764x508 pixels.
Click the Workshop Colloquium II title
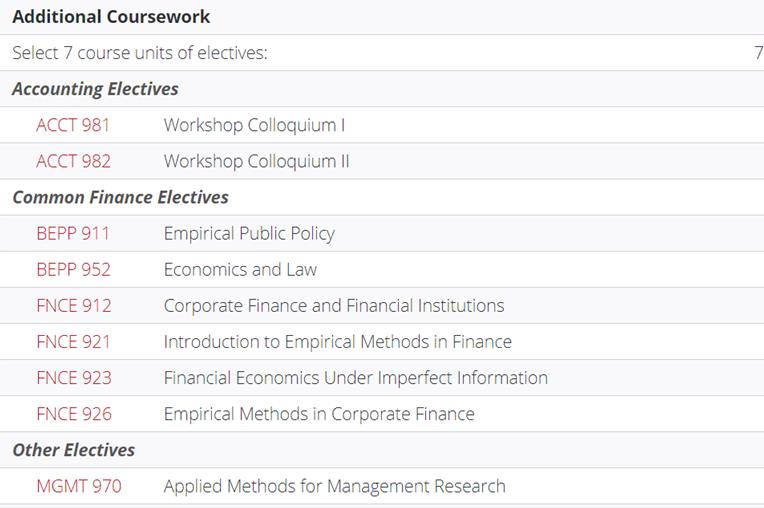(257, 161)
